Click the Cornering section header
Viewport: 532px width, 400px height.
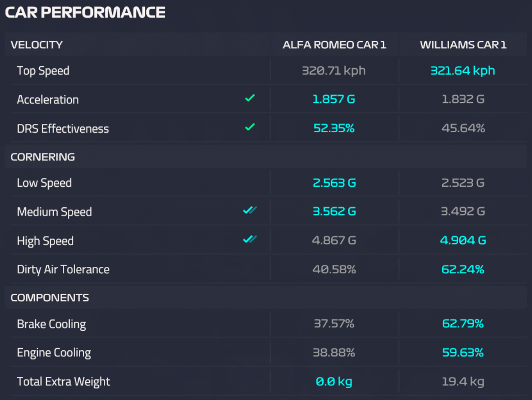[x=43, y=157]
